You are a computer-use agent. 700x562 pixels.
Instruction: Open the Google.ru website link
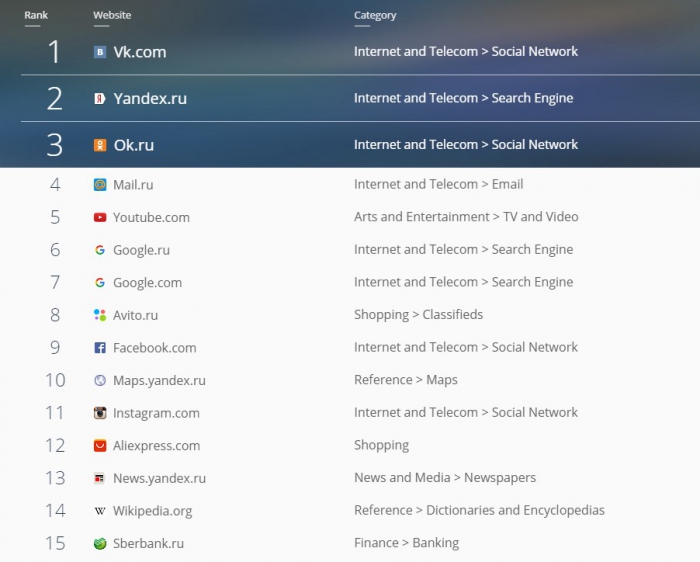141,250
